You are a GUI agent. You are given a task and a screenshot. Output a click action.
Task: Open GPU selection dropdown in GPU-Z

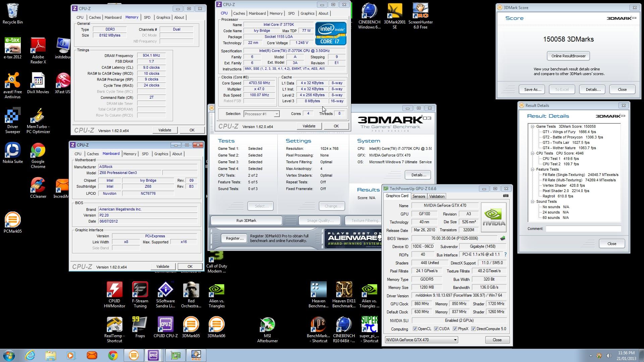[421, 340]
